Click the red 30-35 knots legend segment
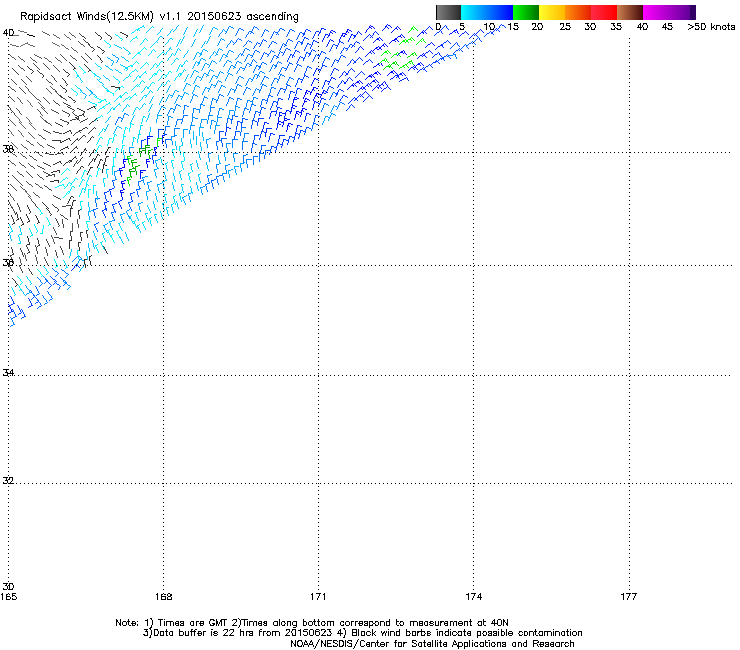The height and width of the screenshot is (650, 740). pos(604,12)
